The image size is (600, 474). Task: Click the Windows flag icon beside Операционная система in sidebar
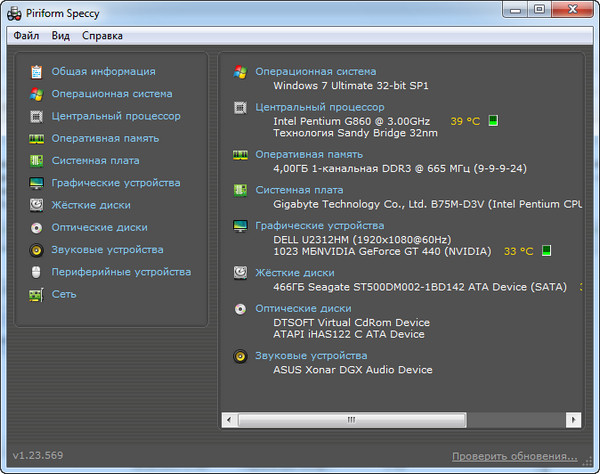tap(36, 94)
